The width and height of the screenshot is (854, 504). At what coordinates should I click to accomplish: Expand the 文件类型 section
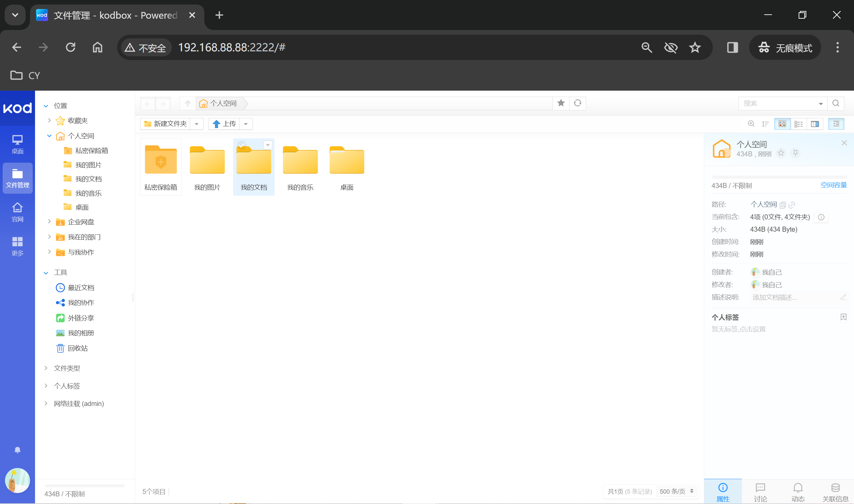[46, 368]
